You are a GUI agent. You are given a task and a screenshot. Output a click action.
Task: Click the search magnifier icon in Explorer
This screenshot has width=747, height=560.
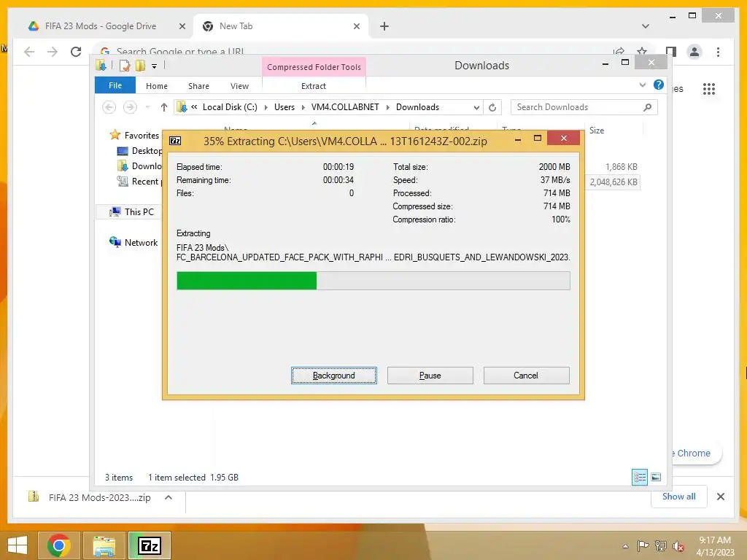tap(647, 107)
